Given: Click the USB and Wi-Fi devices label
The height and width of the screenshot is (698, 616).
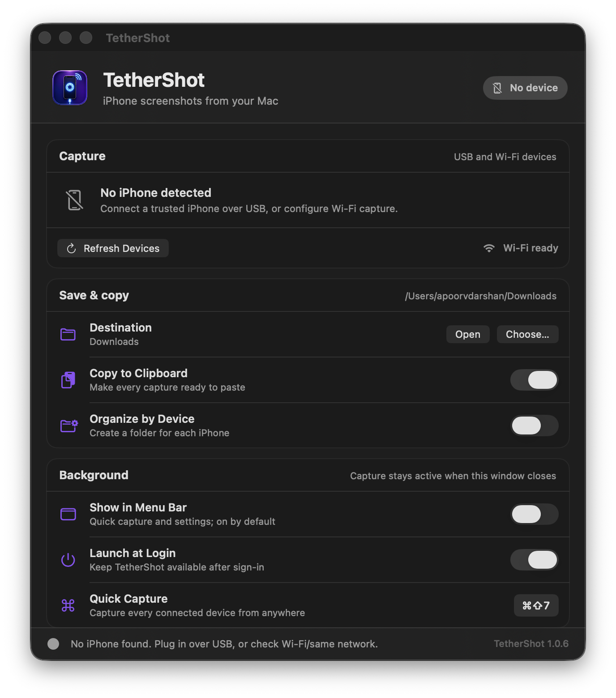Looking at the screenshot, I should coord(505,157).
